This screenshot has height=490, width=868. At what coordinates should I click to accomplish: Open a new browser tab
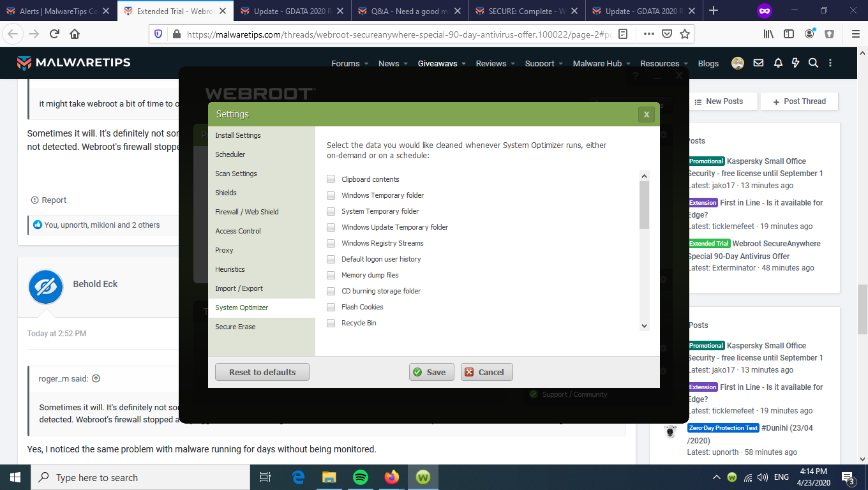(714, 10)
